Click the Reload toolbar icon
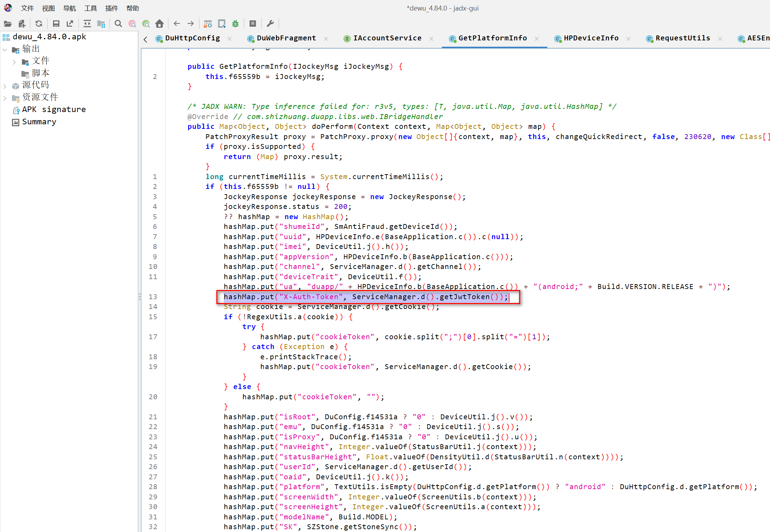The height and width of the screenshot is (532, 770). (39, 24)
